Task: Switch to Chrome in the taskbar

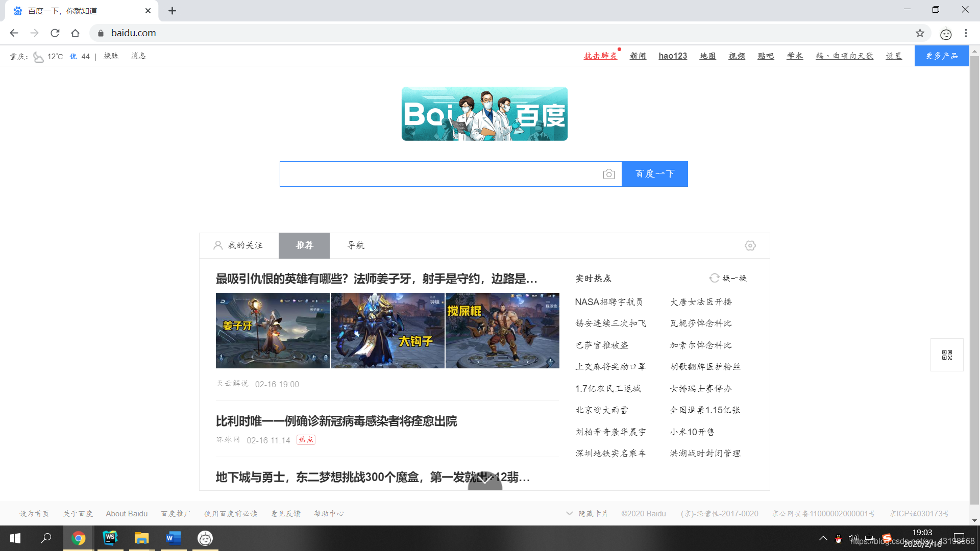Action: point(78,538)
